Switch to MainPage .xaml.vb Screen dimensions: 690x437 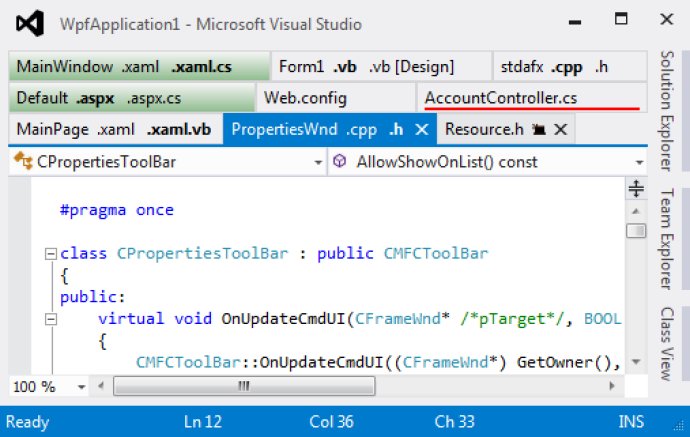pyautogui.click(x=178, y=129)
